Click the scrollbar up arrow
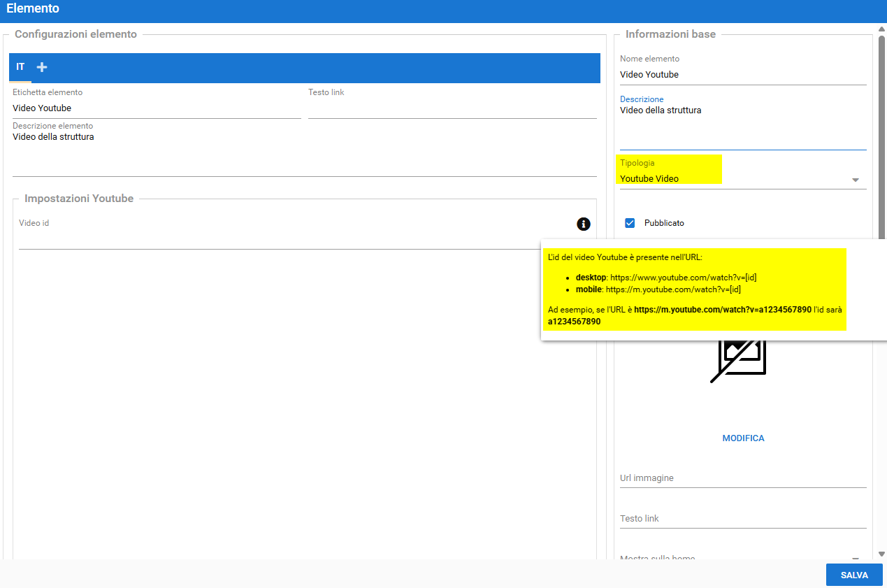 [881, 29]
